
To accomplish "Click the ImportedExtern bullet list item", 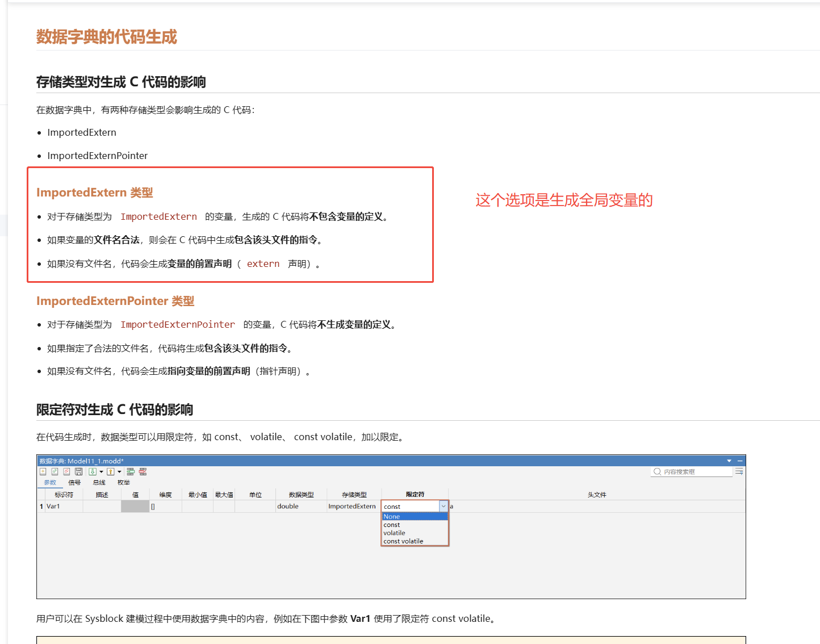I will 82,132.
